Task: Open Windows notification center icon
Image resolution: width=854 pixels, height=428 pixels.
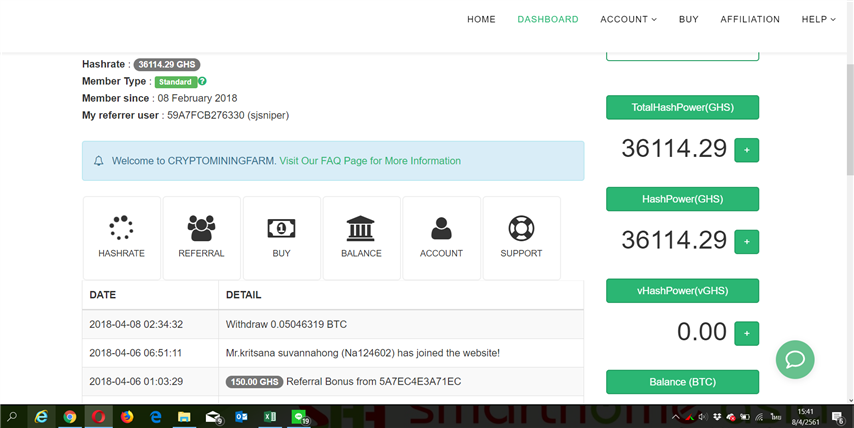Action: pyautogui.click(x=838, y=417)
